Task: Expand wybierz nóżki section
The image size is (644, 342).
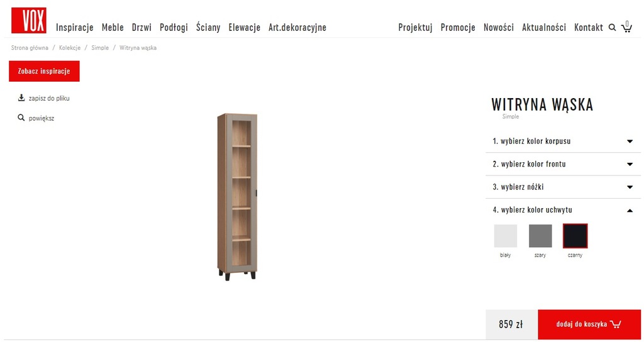Action: coord(563,187)
